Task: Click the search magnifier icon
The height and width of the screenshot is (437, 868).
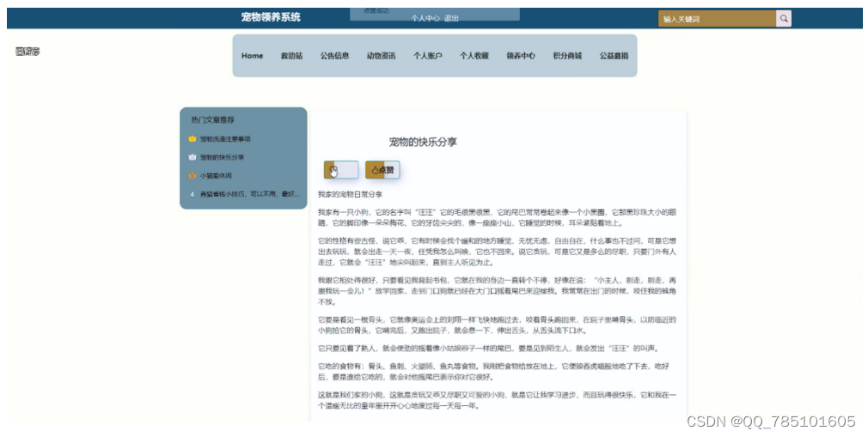Action: coord(784,19)
